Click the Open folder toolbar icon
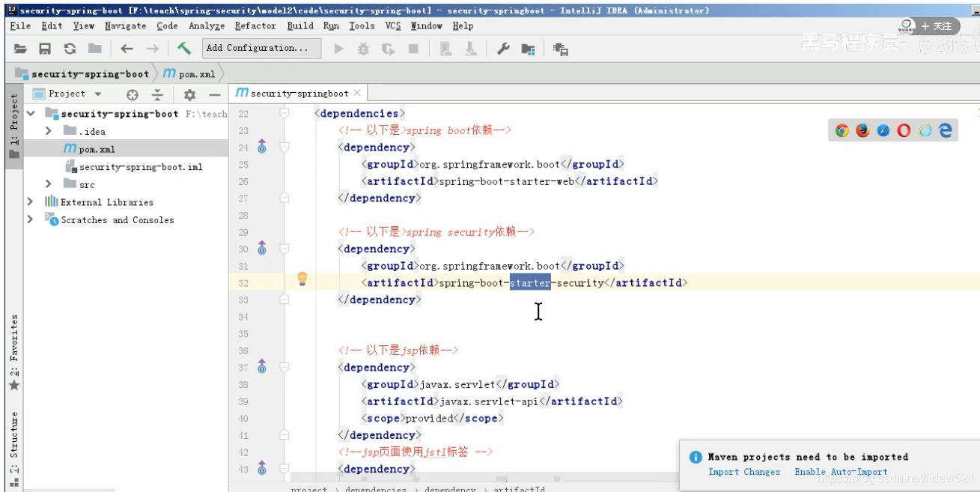 click(21, 49)
